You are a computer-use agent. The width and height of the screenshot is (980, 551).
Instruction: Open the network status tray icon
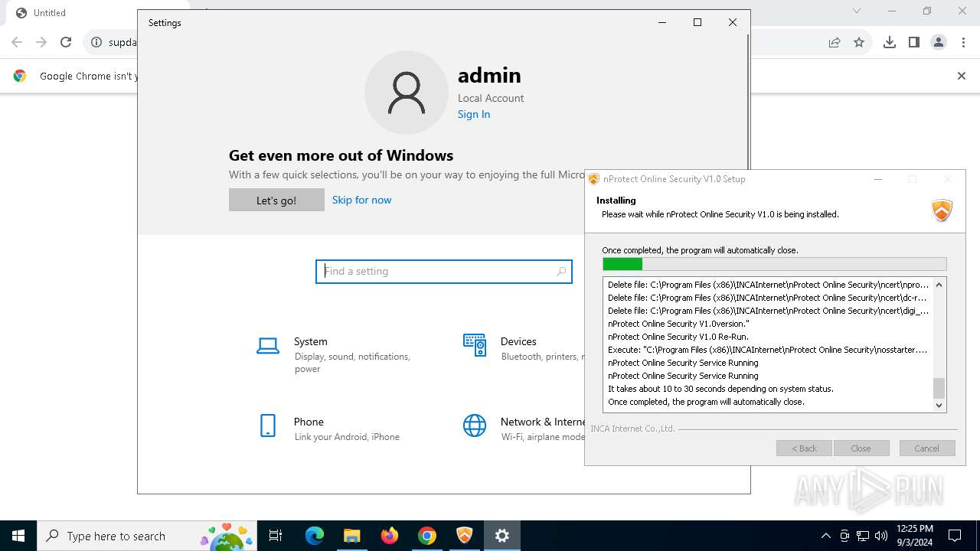pyautogui.click(x=863, y=536)
